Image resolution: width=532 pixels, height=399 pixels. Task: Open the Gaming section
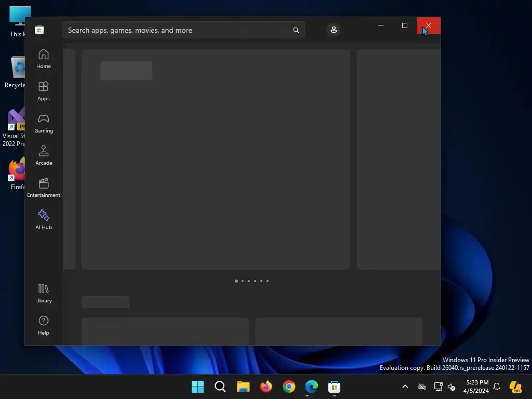[44, 123]
